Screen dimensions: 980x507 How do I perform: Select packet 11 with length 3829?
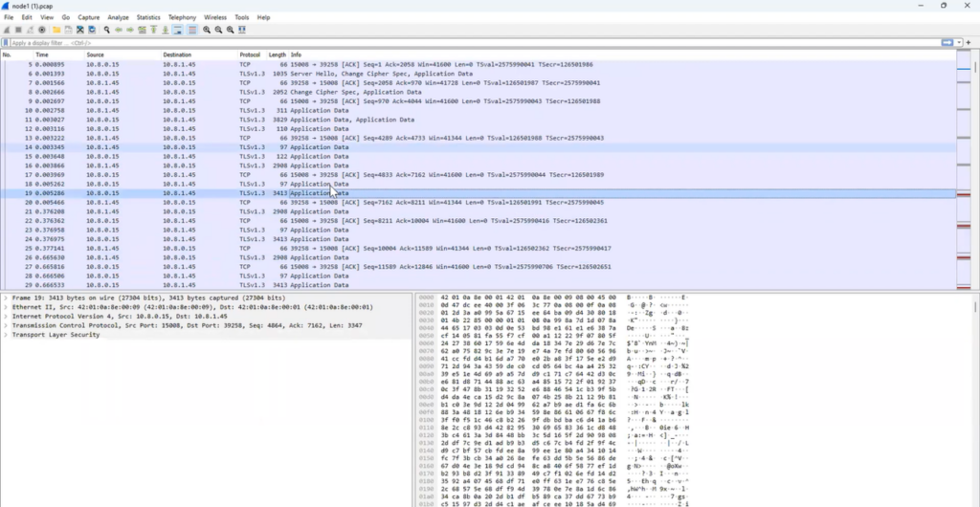click(479, 120)
